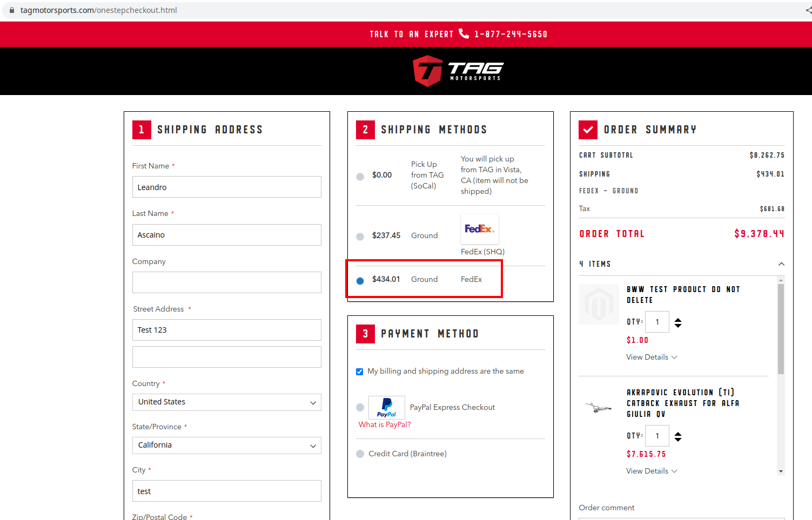
Task: Click the phone icon in the red banner
Action: click(464, 33)
